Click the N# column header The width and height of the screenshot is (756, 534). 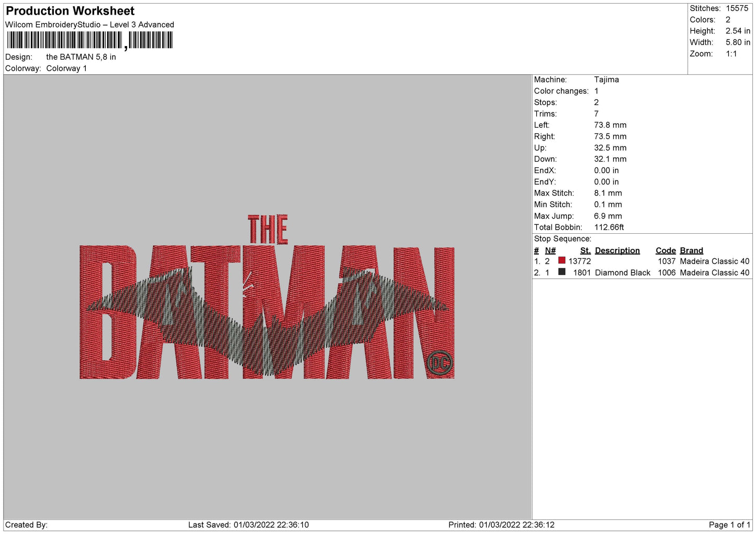point(550,251)
